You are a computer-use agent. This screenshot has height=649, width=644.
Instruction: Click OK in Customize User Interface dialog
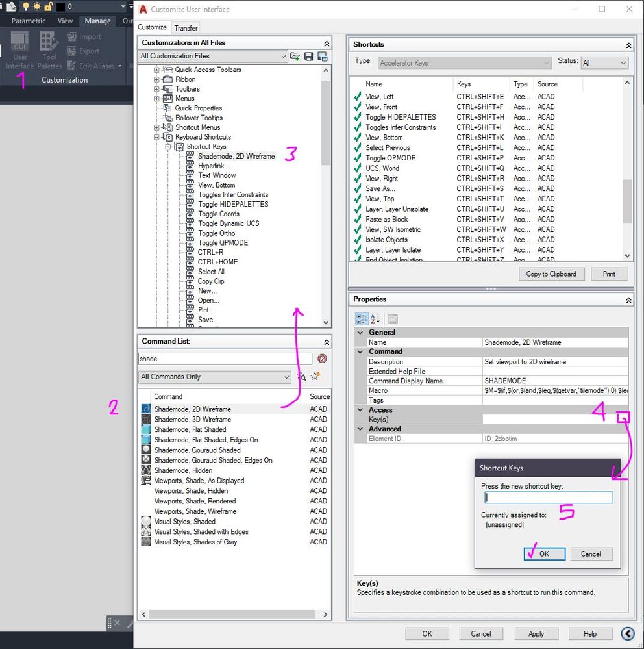[x=427, y=633]
